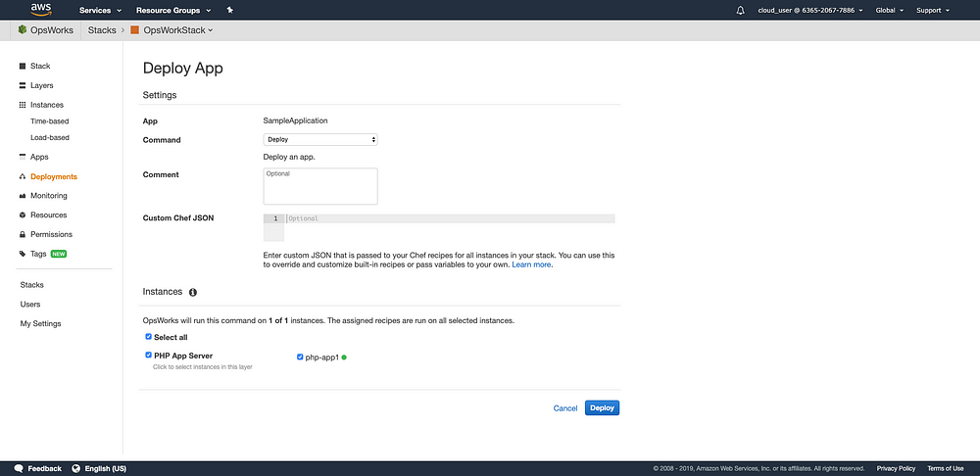Click the pin favorites star icon
Viewport: 980px width, 476px height.
pyautogui.click(x=230, y=10)
